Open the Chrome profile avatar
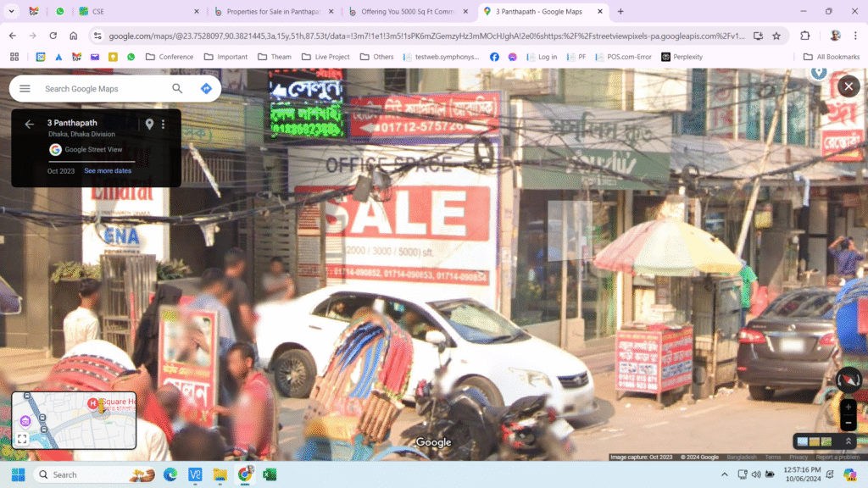 [835, 36]
